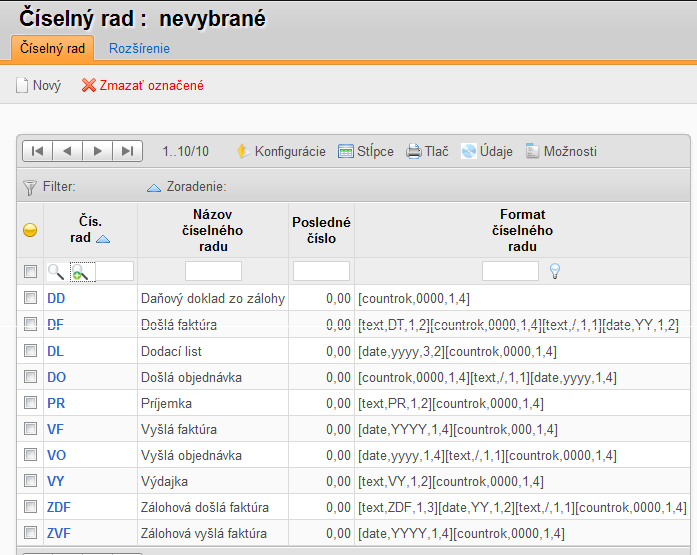The height and width of the screenshot is (555, 697).
Task: Open Možnosti options
Action: pyautogui.click(x=561, y=152)
